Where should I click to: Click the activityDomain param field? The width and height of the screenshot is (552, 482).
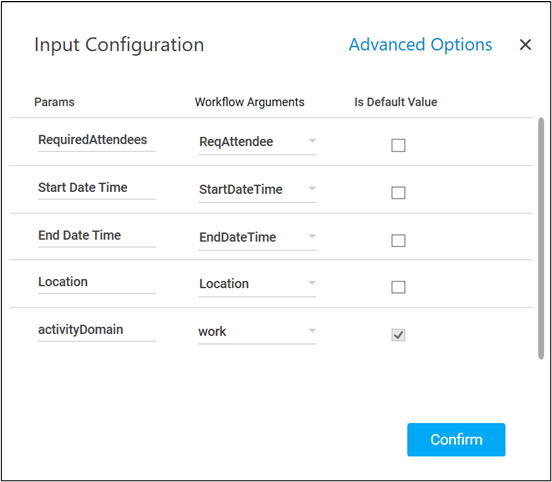click(x=97, y=330)
